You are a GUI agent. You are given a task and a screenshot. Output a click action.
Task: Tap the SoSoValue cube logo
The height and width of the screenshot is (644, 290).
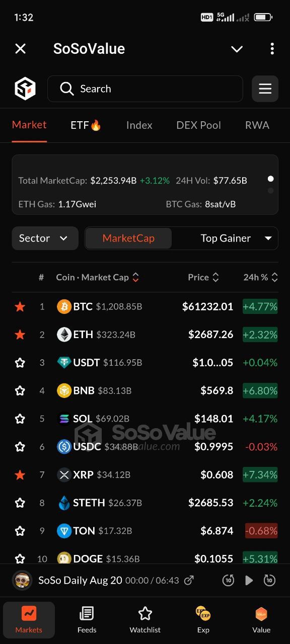tap(25, 89)
